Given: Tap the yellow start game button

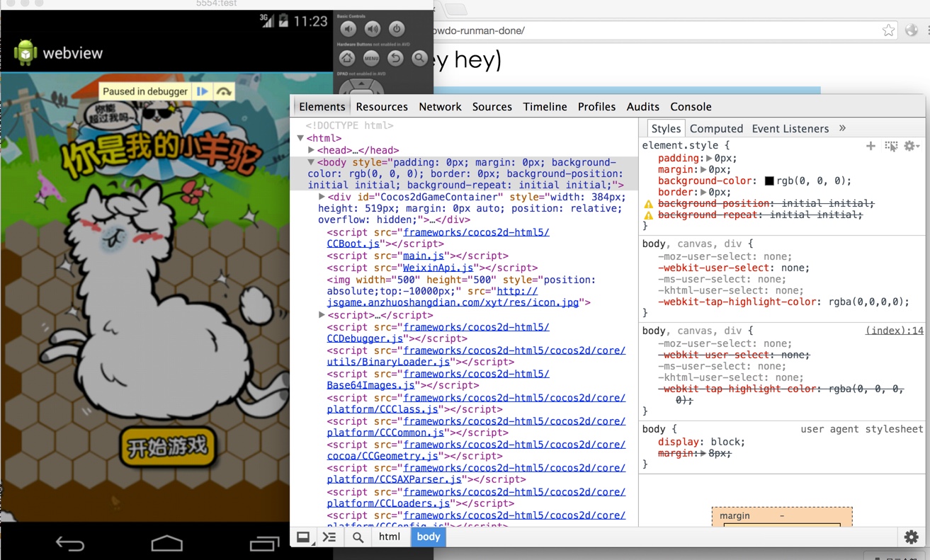Looking at the screenshot, I should click(167, 447).
